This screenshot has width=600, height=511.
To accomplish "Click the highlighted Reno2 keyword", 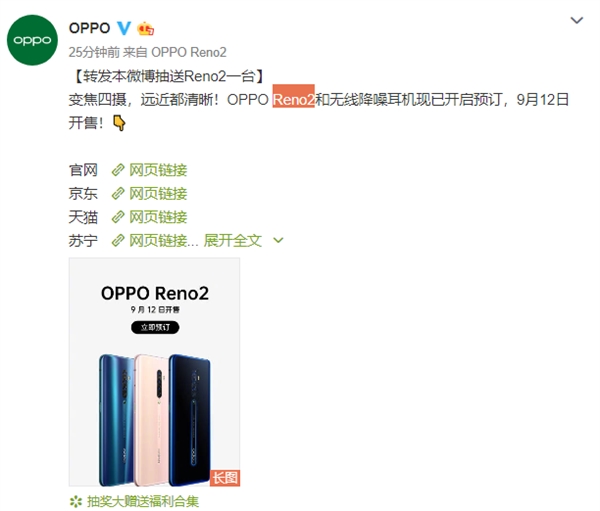I will click(293, 100).
